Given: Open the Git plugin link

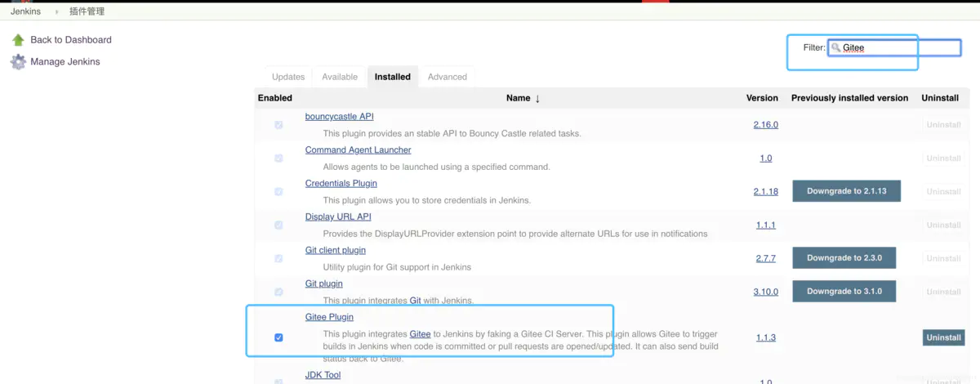Looking at the screenshot, I should click(x=323, y=284).
